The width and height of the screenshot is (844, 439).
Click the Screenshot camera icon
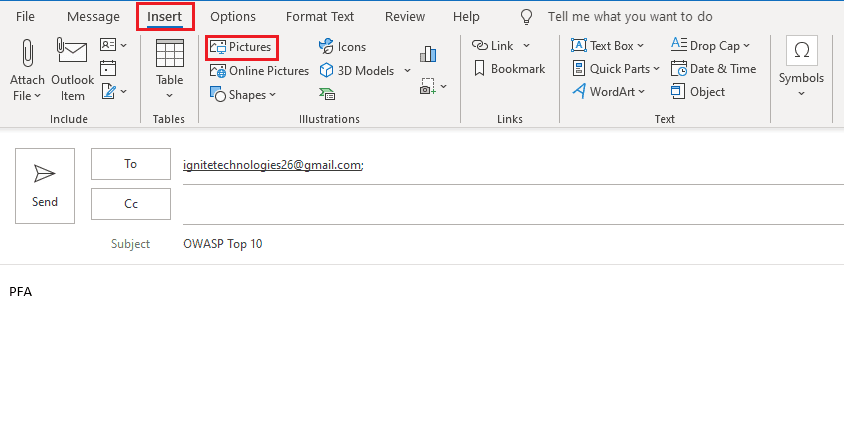427,86
